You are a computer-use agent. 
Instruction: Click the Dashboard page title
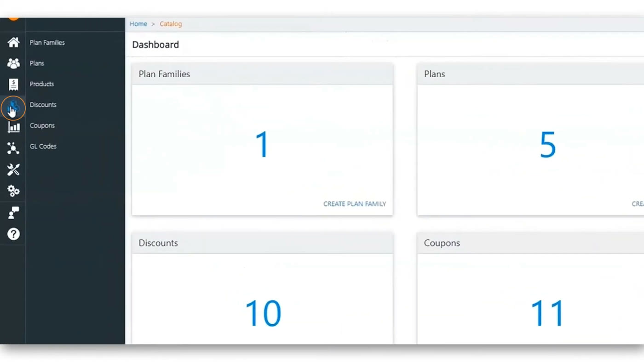click(x=155, y=45)
